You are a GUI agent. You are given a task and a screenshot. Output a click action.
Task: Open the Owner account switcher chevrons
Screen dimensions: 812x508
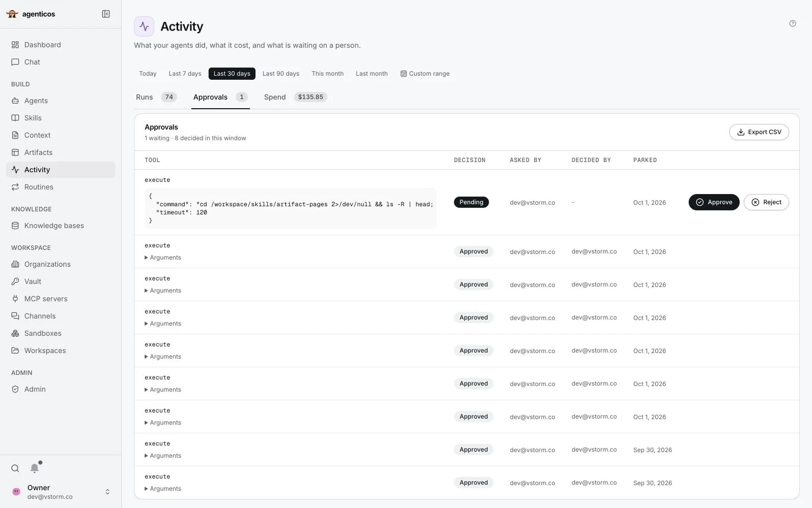point(108,492)
